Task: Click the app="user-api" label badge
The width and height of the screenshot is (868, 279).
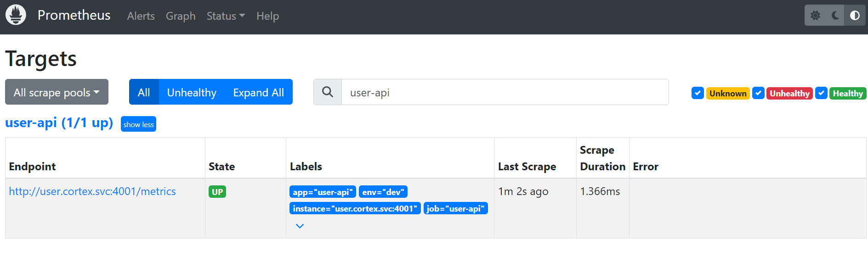Action: click(323, 192)
